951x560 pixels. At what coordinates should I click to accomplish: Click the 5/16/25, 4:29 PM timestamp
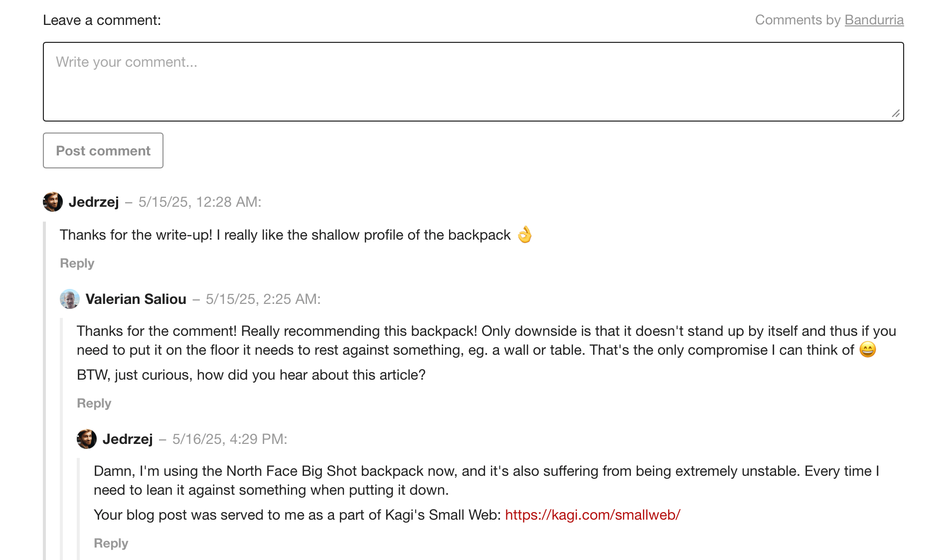click(229, 439)
